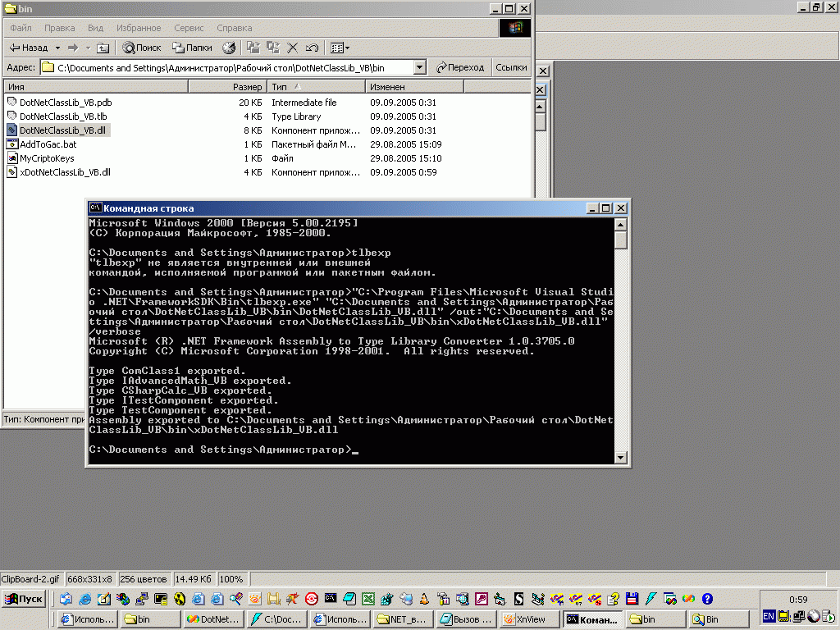Select file AddToGac.bat
Image resolution: width=840 pixels, height=630 pixels.
pyautogui.click(x=48, y=144)
